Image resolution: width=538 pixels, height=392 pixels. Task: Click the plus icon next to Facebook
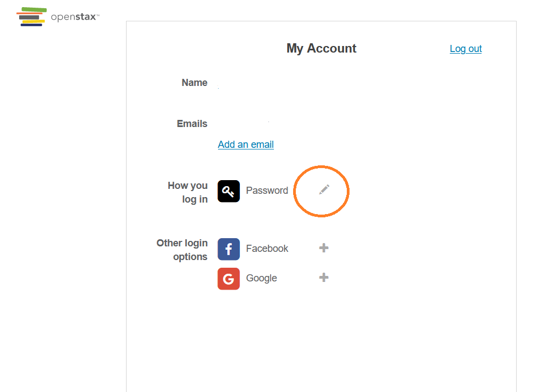[323, 248]
